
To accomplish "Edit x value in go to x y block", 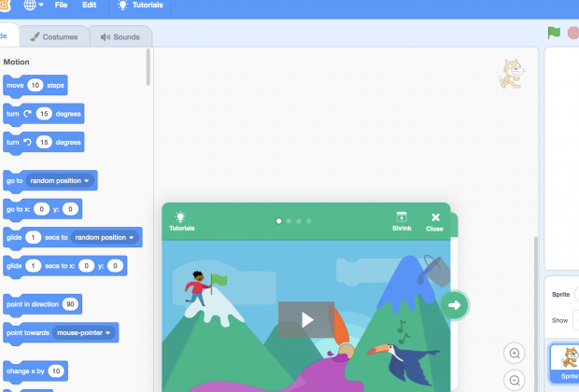I will click(41, 209).
